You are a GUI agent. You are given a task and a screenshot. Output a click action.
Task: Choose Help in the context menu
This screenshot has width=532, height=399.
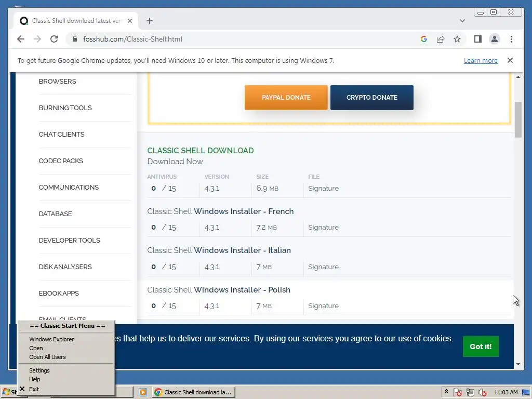pyautogui.click(x=35, y=379)
